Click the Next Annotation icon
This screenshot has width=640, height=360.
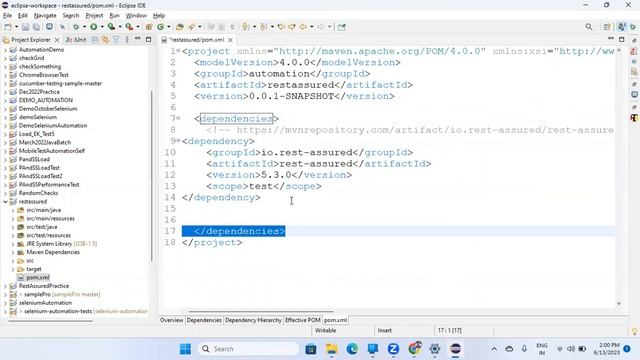click(246, 27)
